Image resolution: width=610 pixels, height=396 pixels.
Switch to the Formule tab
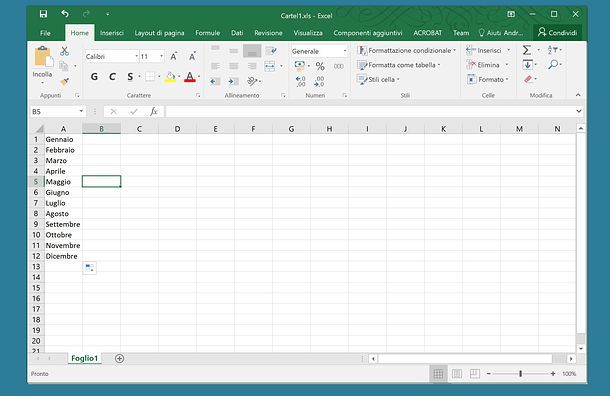(x=208, y=33)
